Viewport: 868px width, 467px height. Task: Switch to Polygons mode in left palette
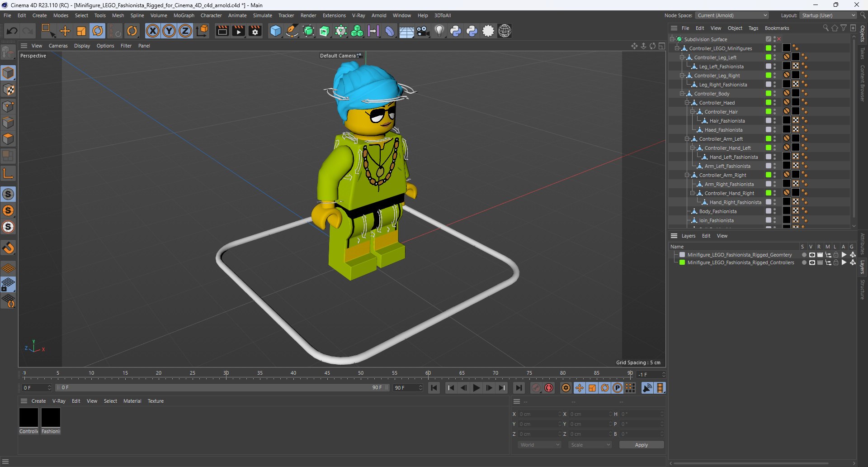[8, 139]
